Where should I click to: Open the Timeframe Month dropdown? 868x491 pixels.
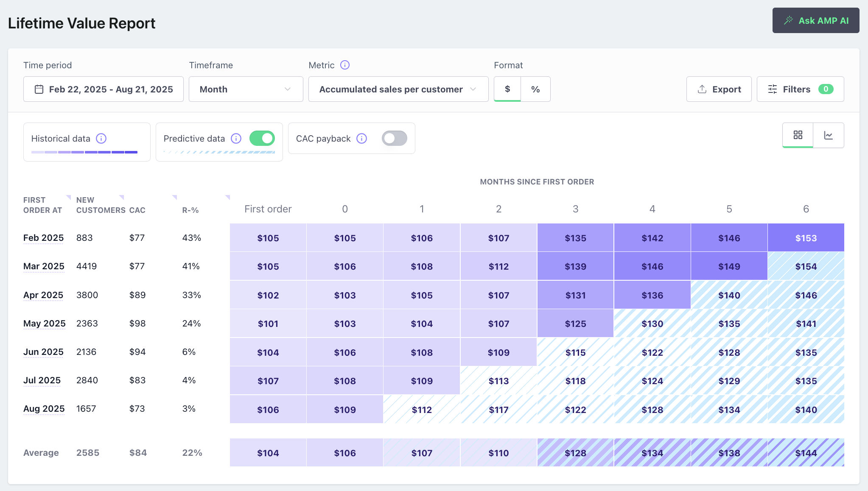coord(246,89)
